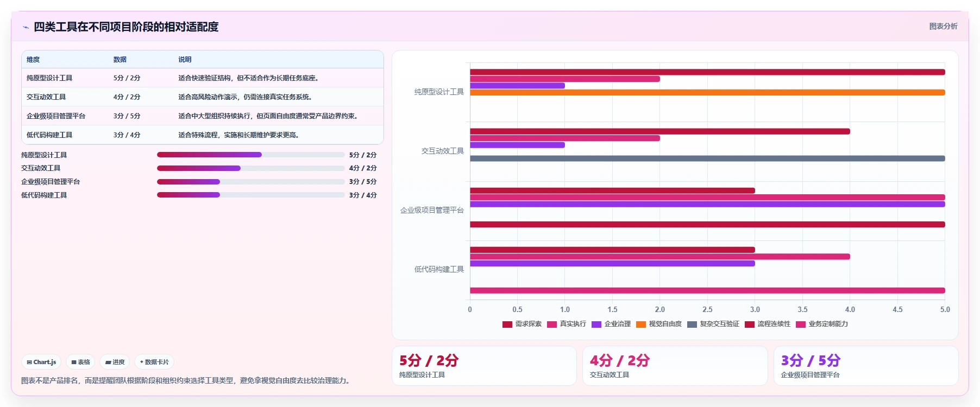Click the footnote text starting 图表不是产品排名
Image resolution: width=980 pixels, height=407 pixels.
[x=187, y=381]
